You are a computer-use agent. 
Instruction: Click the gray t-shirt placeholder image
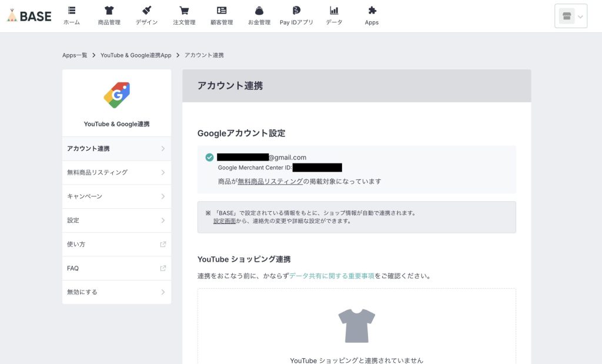coord(357,326)
